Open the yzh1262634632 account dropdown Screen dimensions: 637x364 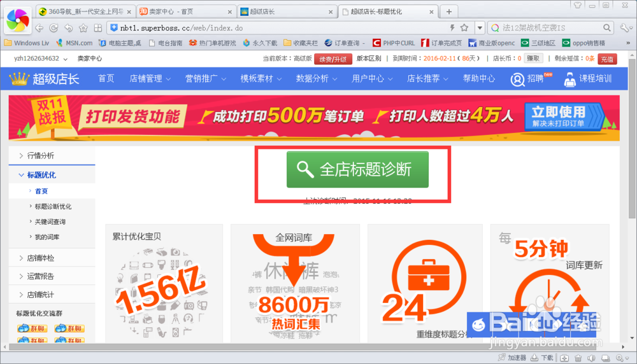40,59
